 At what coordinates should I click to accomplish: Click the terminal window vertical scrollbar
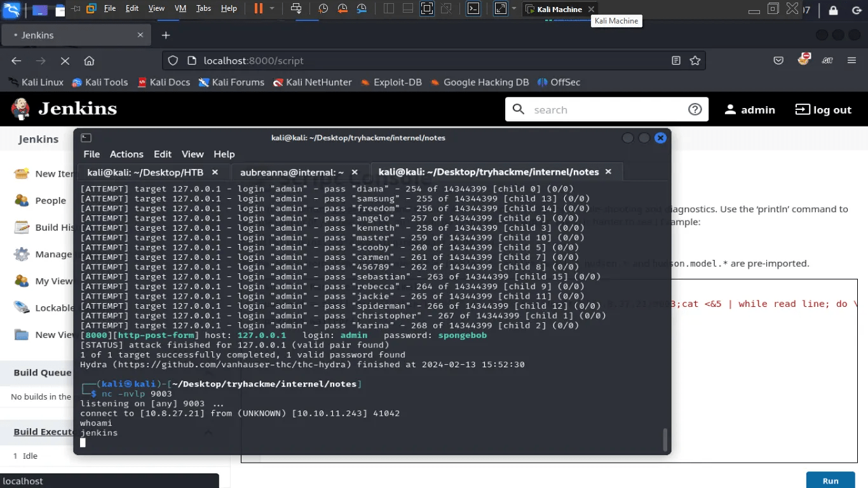coord(665,438)
